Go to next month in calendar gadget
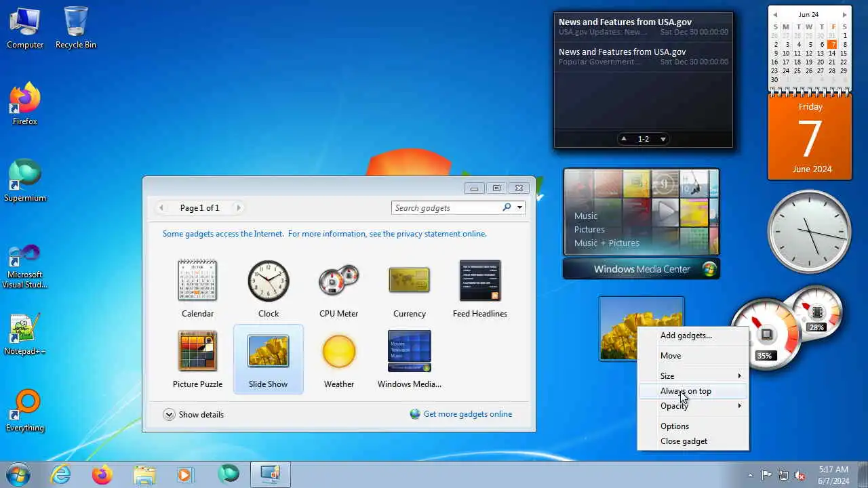Screen dimensions: 868x488 coord(844,14)
